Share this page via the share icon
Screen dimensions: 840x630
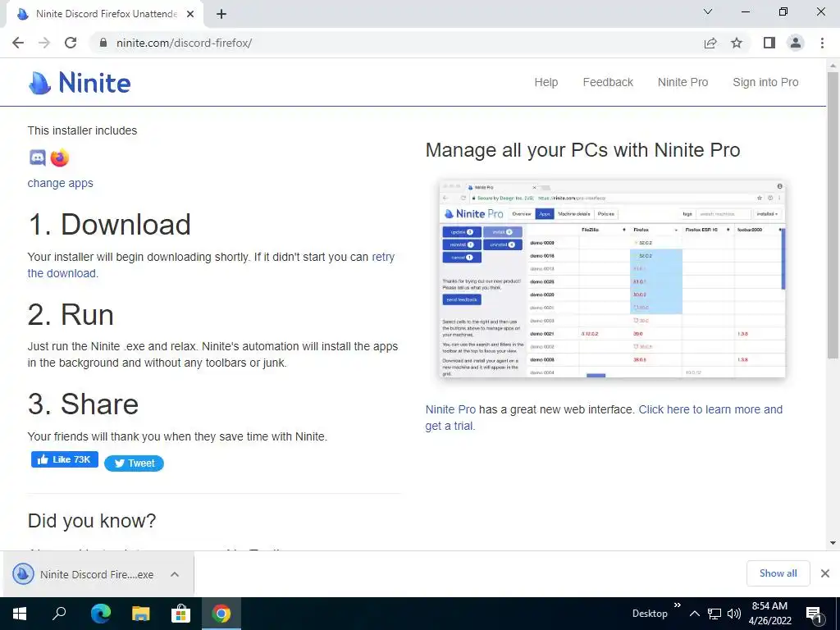coord(710,43)
